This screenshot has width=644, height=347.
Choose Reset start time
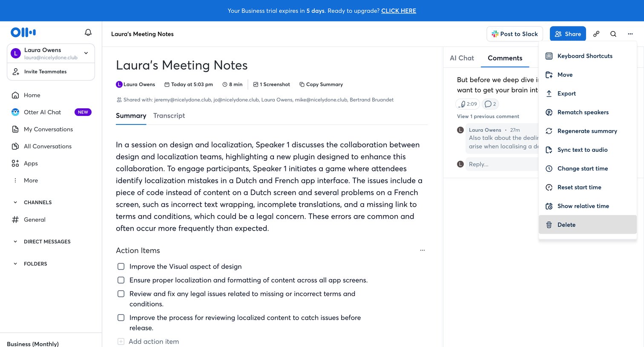(x=588, y=187)
